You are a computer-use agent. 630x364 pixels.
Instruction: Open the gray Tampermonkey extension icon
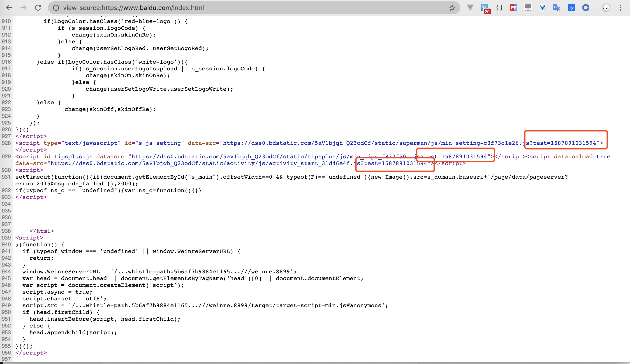tap(528, 8)
